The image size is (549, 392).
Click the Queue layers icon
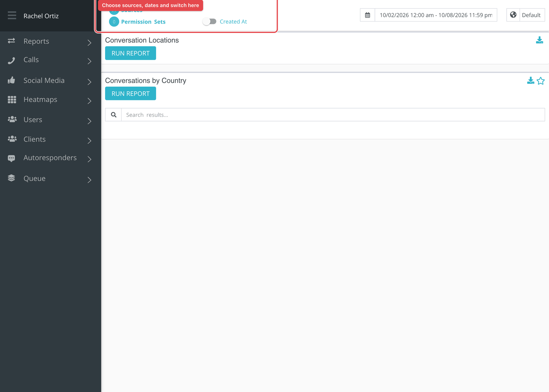point(11,178)
